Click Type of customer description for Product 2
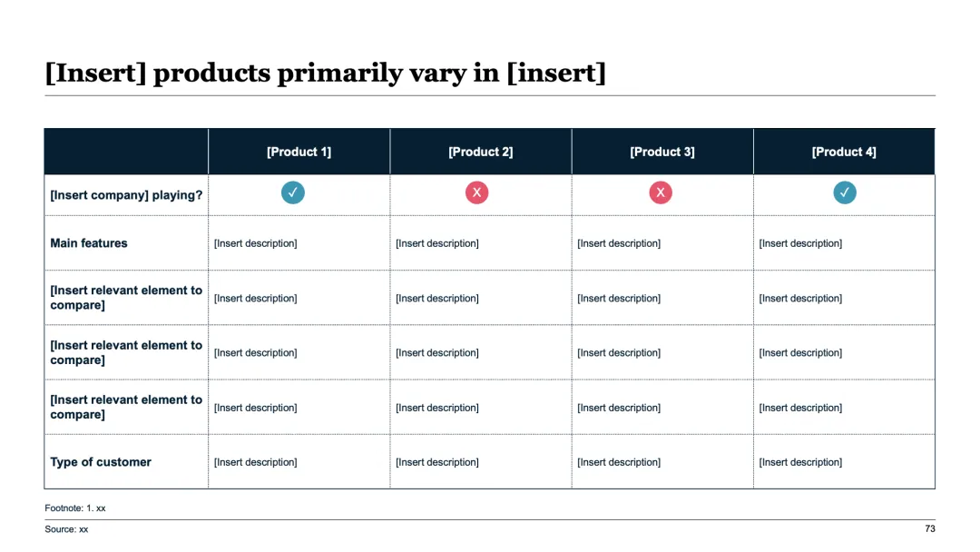980x552 pixels. coord(437,462)
